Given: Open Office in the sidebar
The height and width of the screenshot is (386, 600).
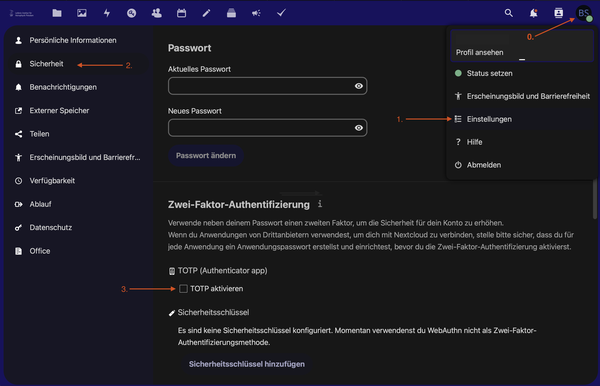Looking at the screenshot, I should [x=77, y=251].
